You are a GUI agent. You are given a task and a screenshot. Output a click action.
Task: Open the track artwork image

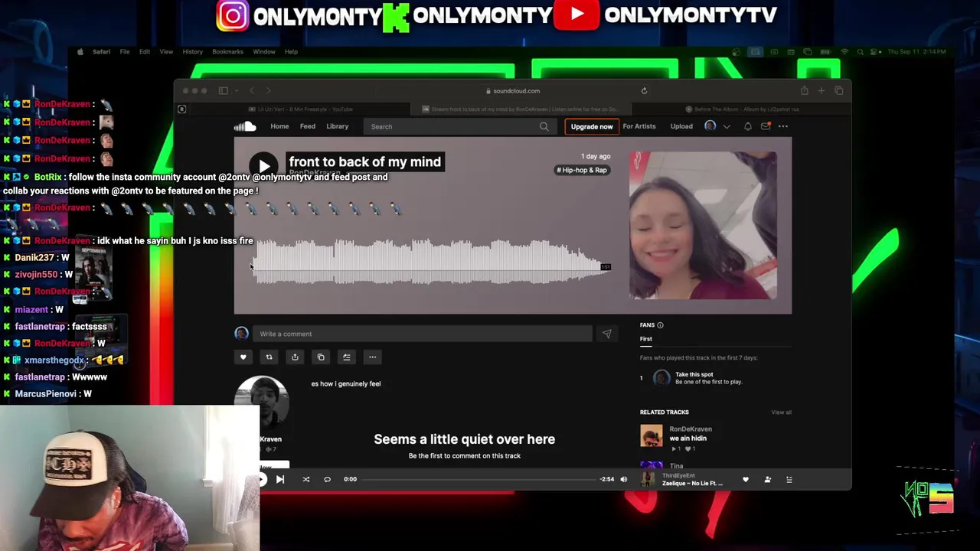point(703,225)
